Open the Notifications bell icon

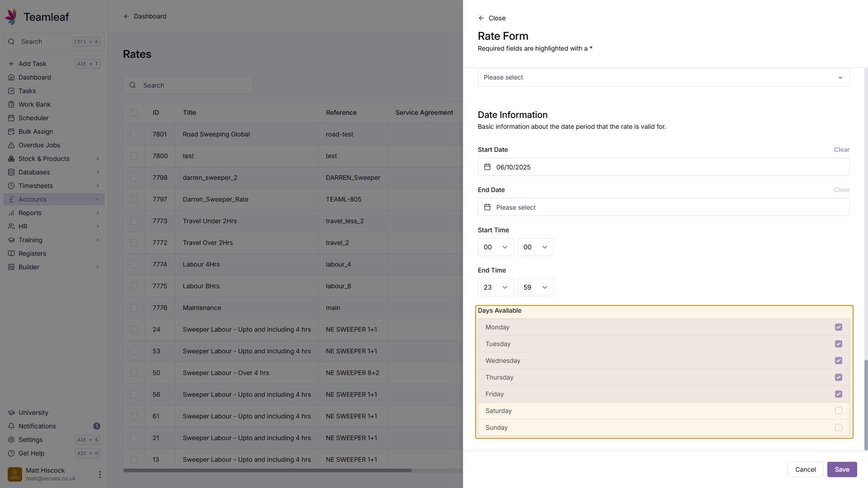11,426
